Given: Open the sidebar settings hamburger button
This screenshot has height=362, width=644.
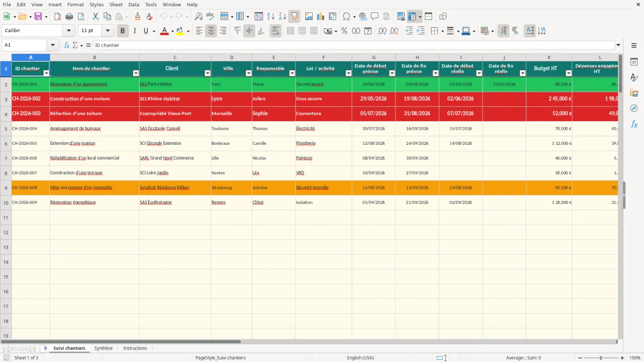Looking at the screenshot, I should (634, 45).
